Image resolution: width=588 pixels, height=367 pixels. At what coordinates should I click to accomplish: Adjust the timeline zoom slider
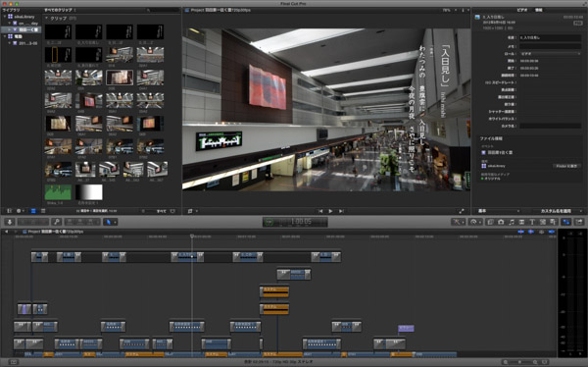[521, 362]
